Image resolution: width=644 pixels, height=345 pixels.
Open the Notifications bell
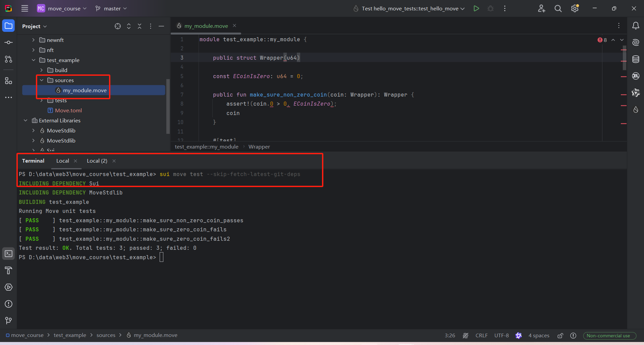(636, 26)
